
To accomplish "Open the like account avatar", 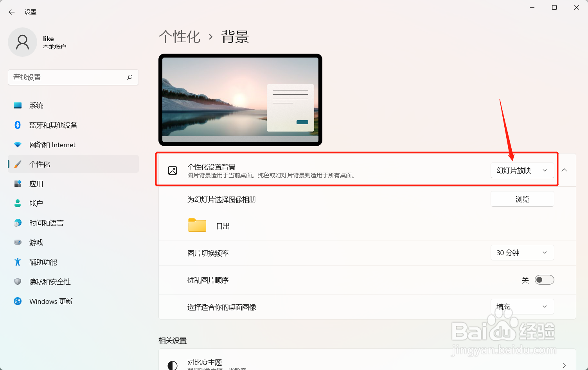I will point(22,42).
